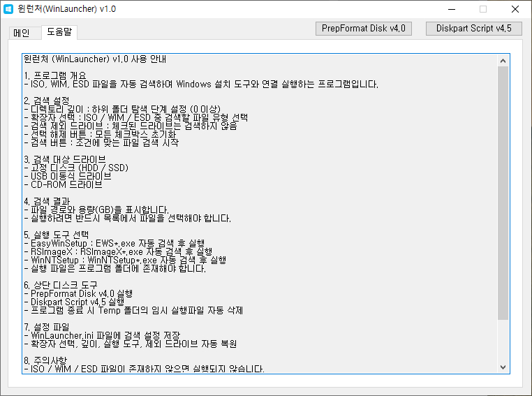Screen dimensions: 532x396
Task: Click the line about '확장자 선택 : ISO / WIM / ESD'
Action: click(135, 118)
